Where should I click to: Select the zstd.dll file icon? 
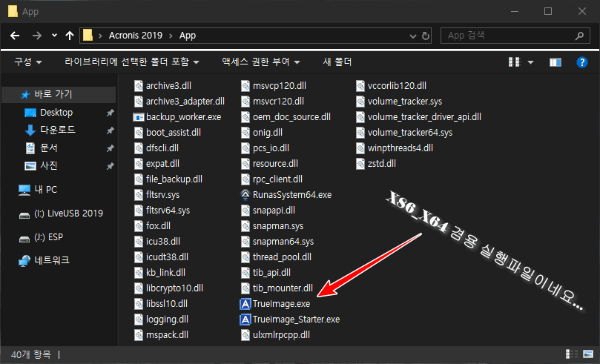pyautogui.click(x=360, y=164)
